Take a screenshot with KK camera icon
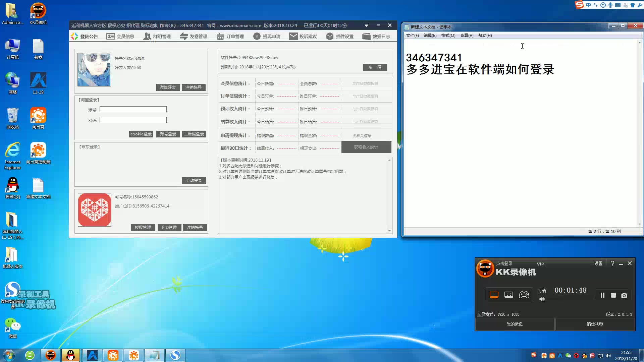 click(x=624, y=295)
